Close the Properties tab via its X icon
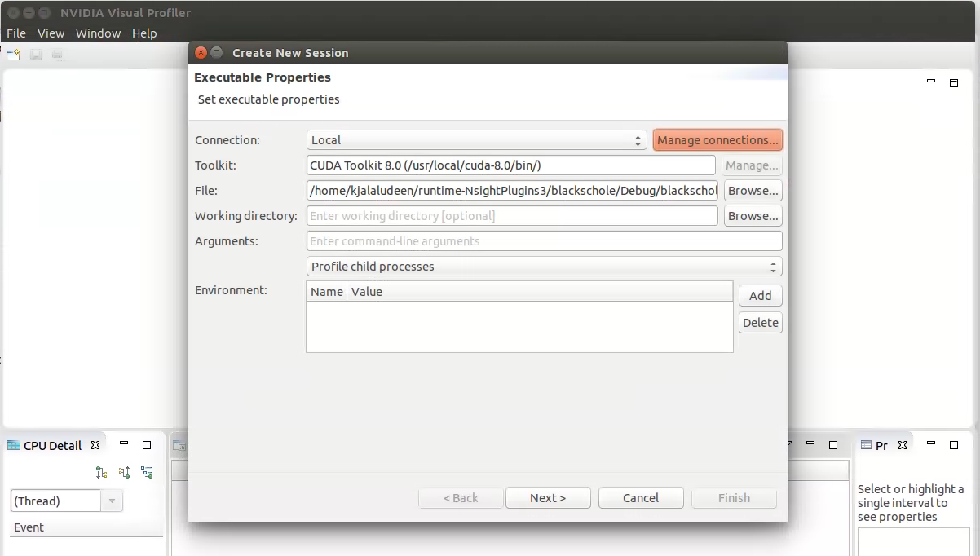 (x=903, y=445)
